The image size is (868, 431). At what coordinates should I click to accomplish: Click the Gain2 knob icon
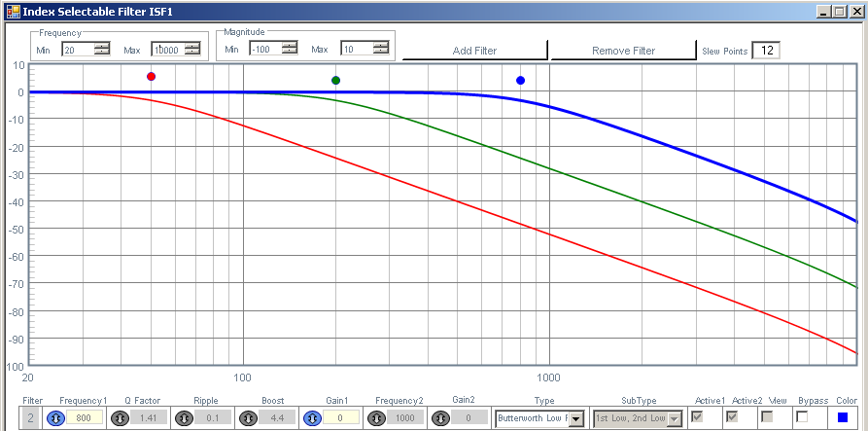[x=440, y=418]
